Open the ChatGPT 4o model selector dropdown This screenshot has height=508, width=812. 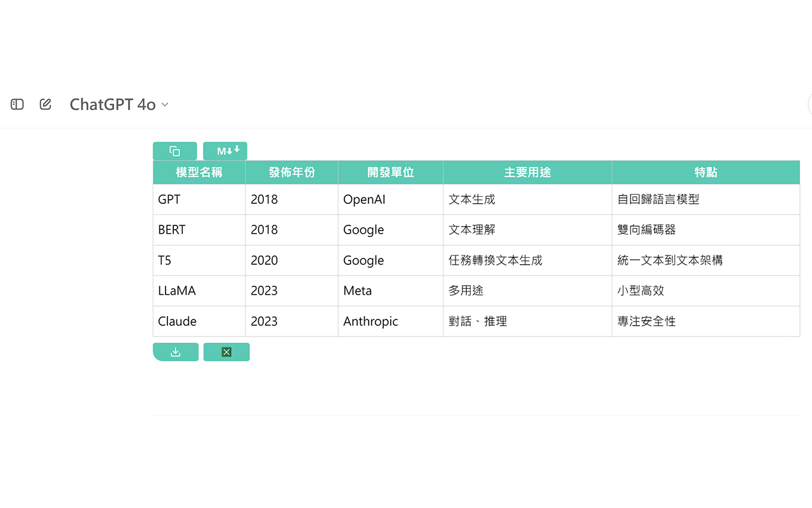point(119,104)
